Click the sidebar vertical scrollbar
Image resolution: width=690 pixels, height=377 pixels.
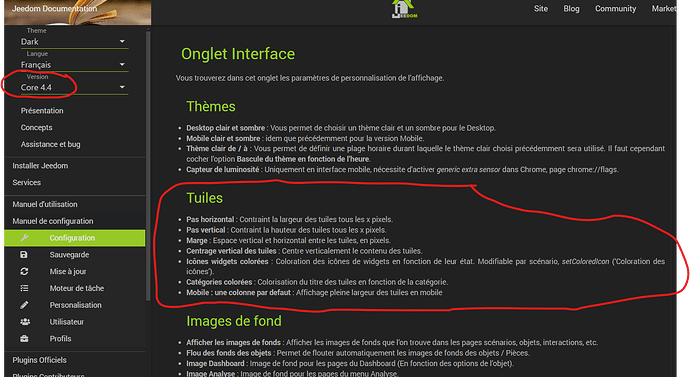pyautogui.click(x=148, y=165)
